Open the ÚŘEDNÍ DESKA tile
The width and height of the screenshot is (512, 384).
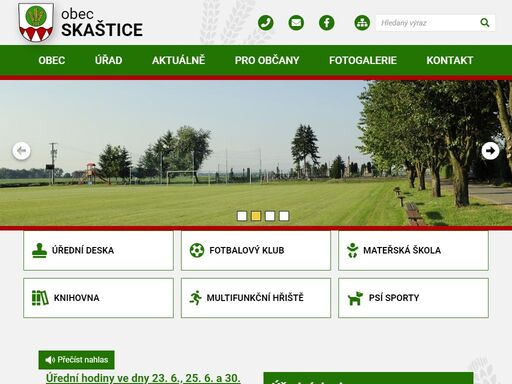98,250
